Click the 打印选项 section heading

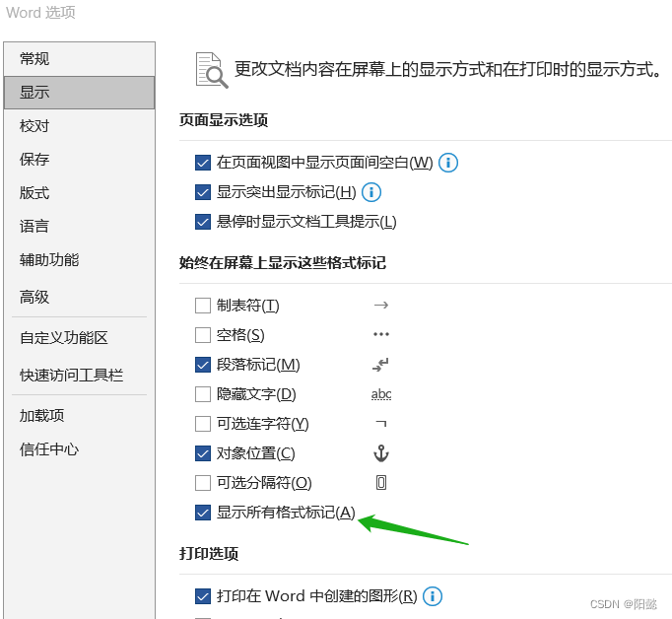point(209,554)
